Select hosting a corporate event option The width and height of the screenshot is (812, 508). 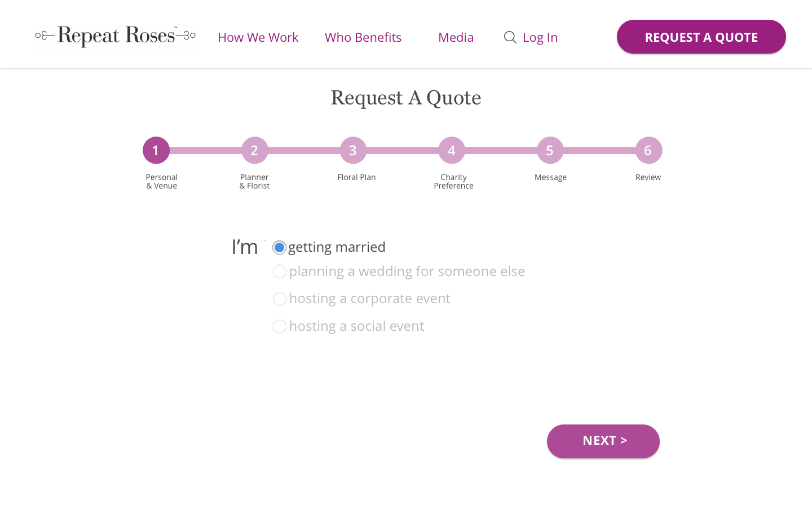click(x=280, y=299)
